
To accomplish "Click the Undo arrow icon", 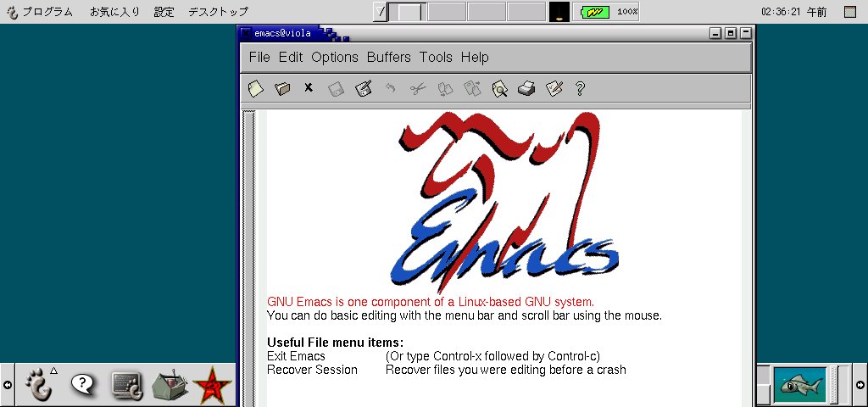I will (390, 88).
